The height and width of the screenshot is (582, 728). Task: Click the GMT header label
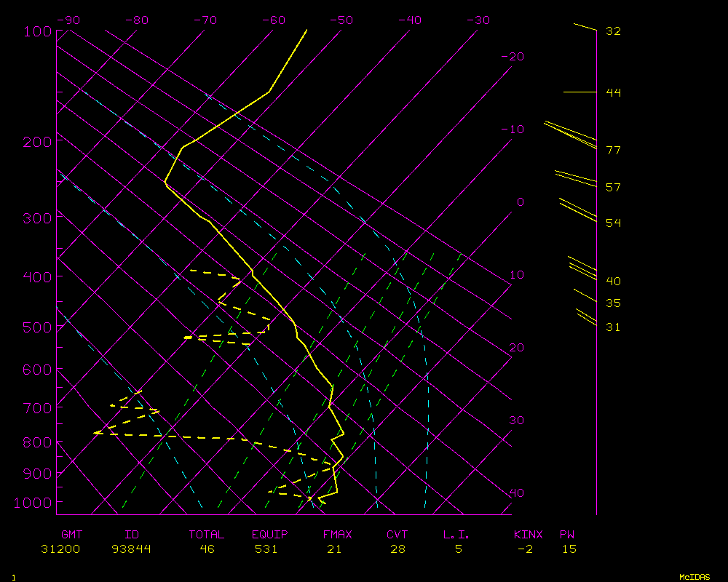(72, 535)
